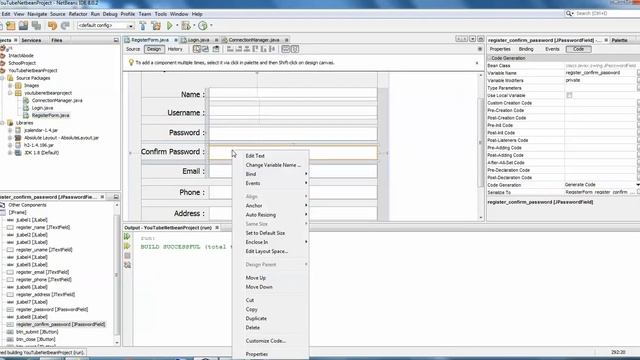Screen dimensions: 640x360
Task: Minimize the Navigator panel
Action: click(x=116, y=197)
